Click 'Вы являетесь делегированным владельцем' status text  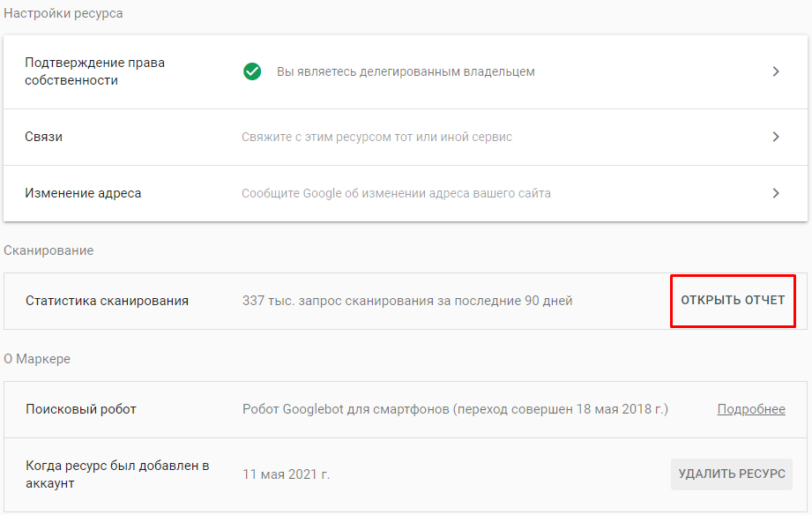pos(406,71)
